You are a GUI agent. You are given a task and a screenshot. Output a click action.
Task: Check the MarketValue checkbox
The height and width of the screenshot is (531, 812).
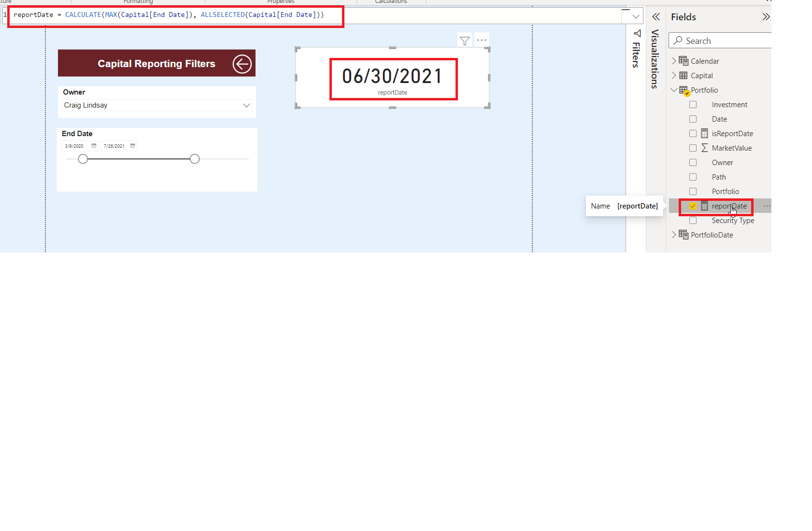pos(693,148)
